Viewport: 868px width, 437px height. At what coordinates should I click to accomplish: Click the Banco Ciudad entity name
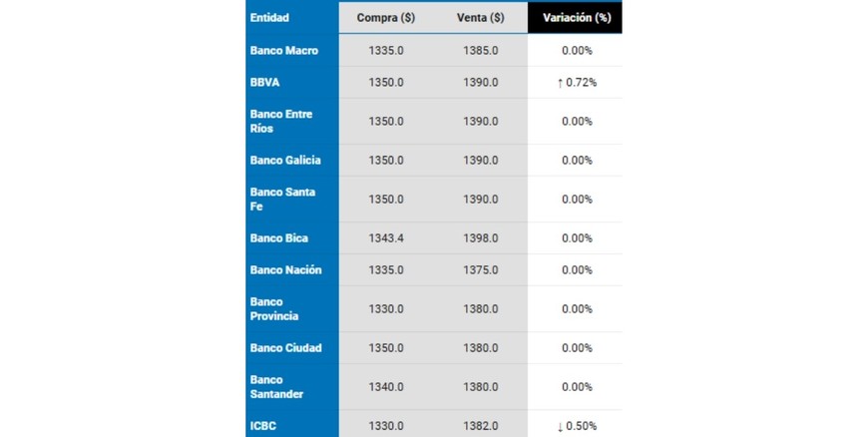[x=285, y=348]
